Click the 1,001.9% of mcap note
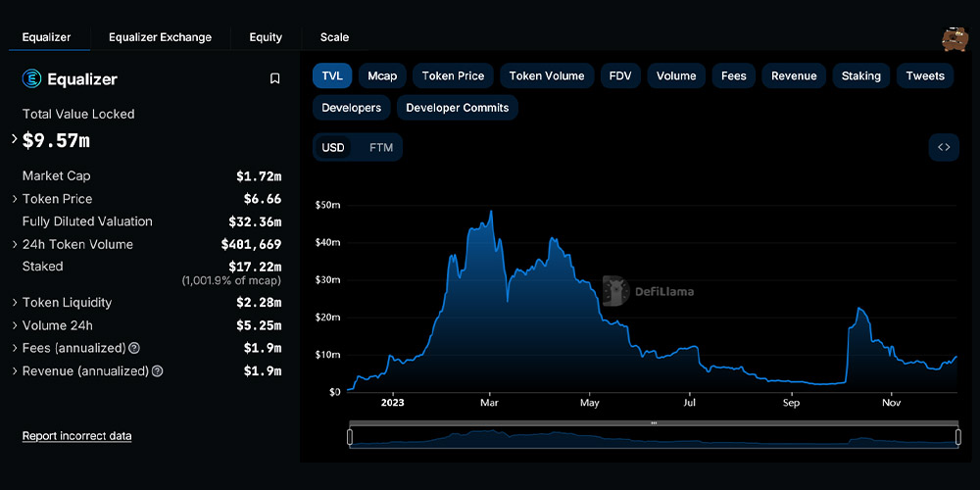The height and width of the screenshot is (490, 980). tap(231, 281)
